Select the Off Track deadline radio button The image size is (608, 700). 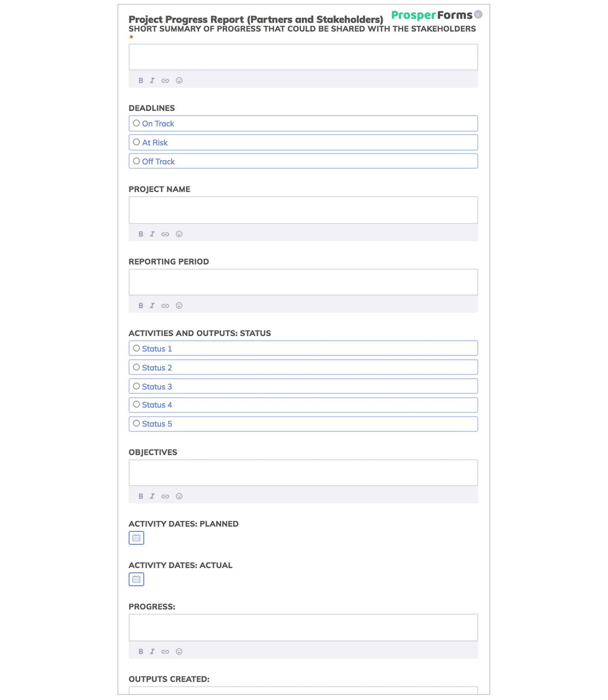(136, 161)
